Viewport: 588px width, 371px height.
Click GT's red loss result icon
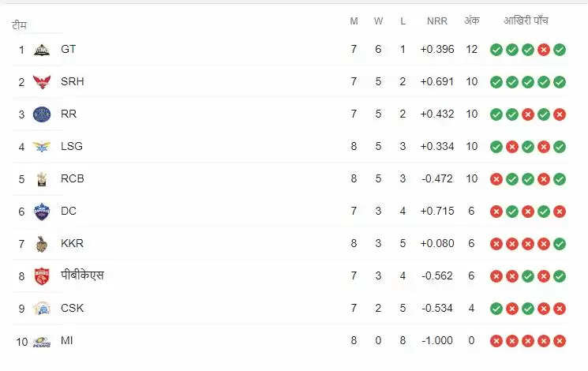tap(544, 50)
